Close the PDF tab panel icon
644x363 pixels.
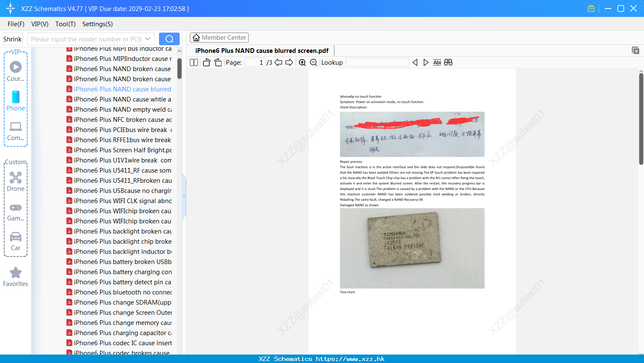click(635, 50)
